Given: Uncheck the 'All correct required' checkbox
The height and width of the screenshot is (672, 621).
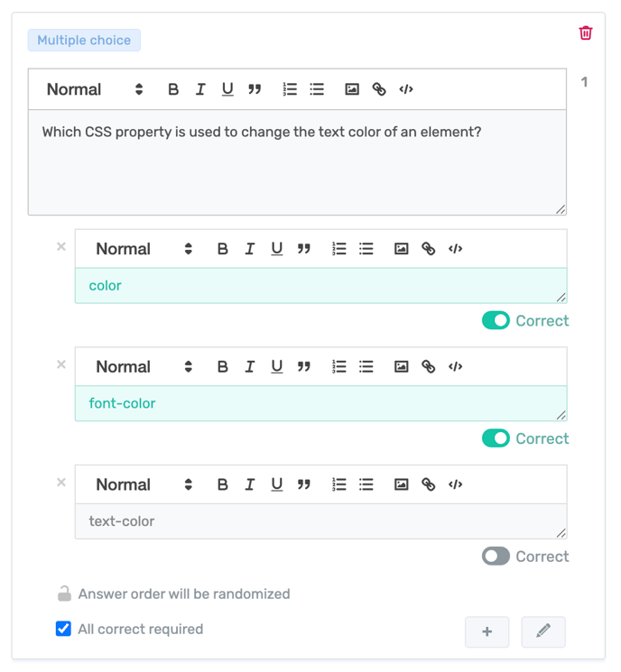Looking at the screenshot, I should tap(63, 629).
